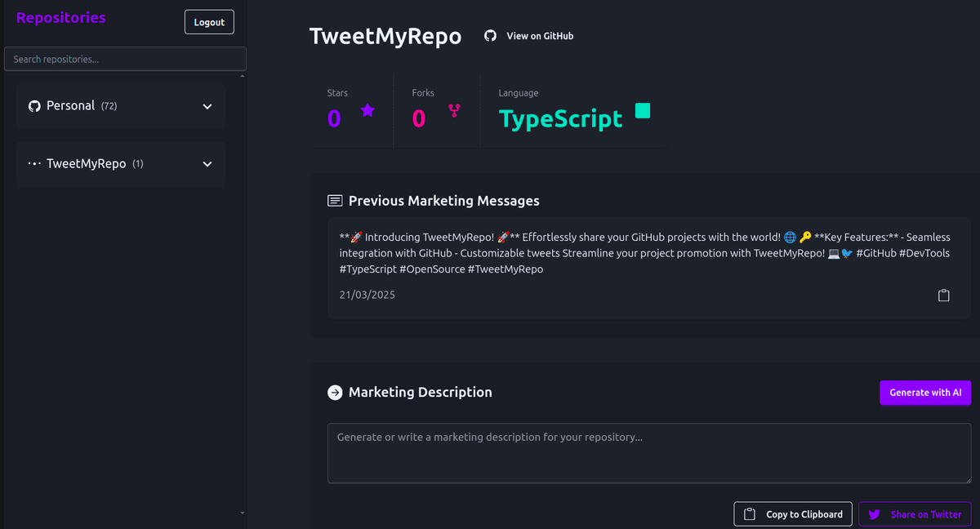Click the three dots icon beside TweetMyRepo in the sidebar

click(34, 164)
